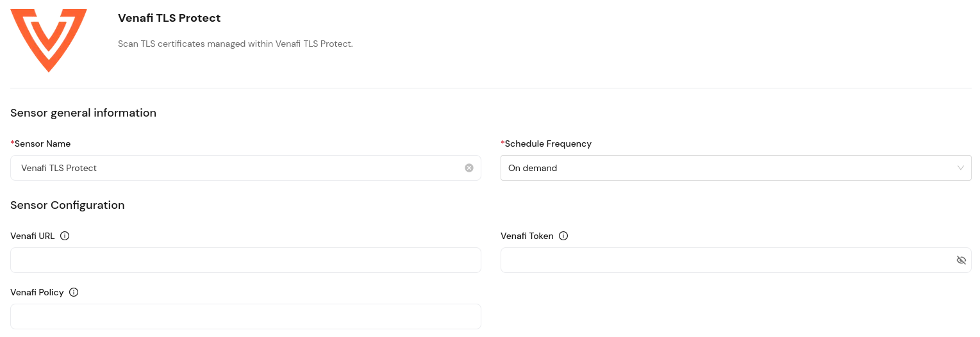This screenshot has width=980, height=337.
Task: Click into the Venafi URL text box
Action: [245, 260]
